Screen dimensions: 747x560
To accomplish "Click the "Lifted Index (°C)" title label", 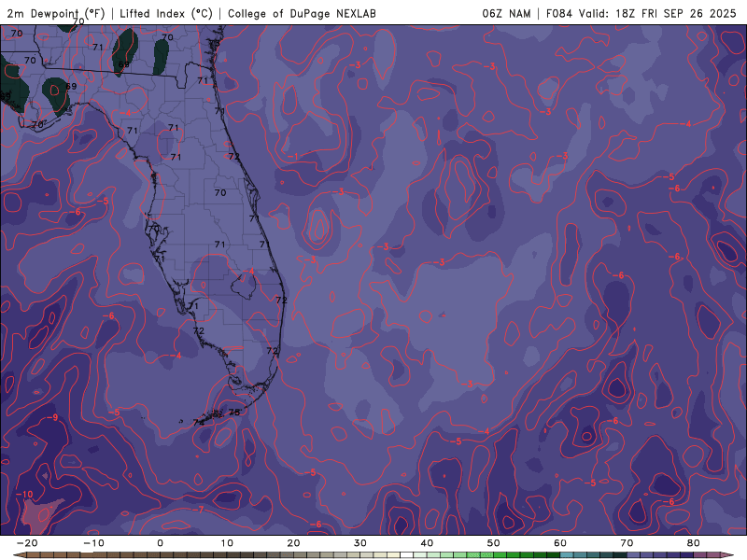I will (166, 13).
